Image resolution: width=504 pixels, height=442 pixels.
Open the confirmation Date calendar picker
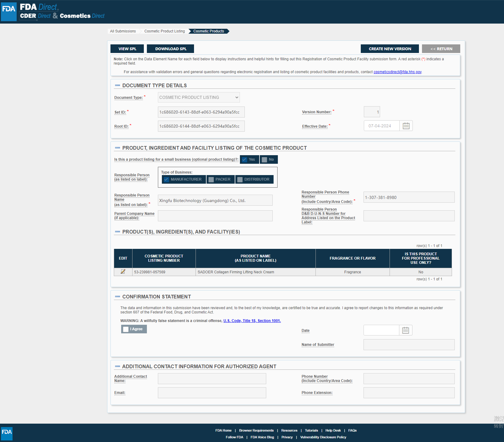pos(405,330)
